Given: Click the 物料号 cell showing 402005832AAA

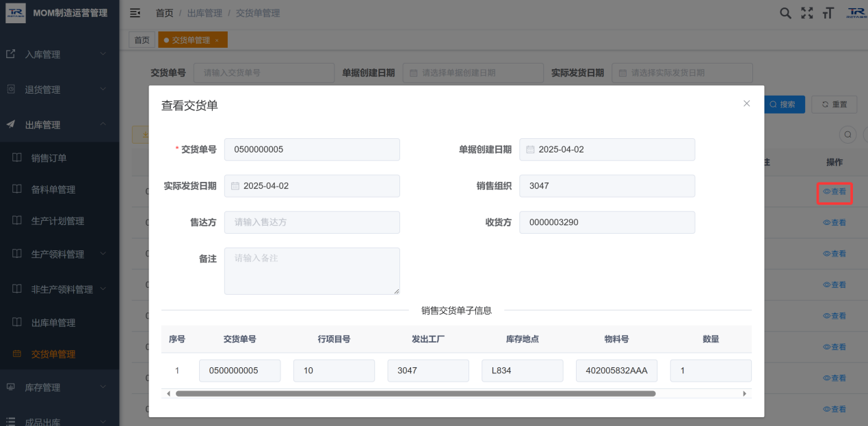Looking at the screenshot, I should click(x=617, y=371).
